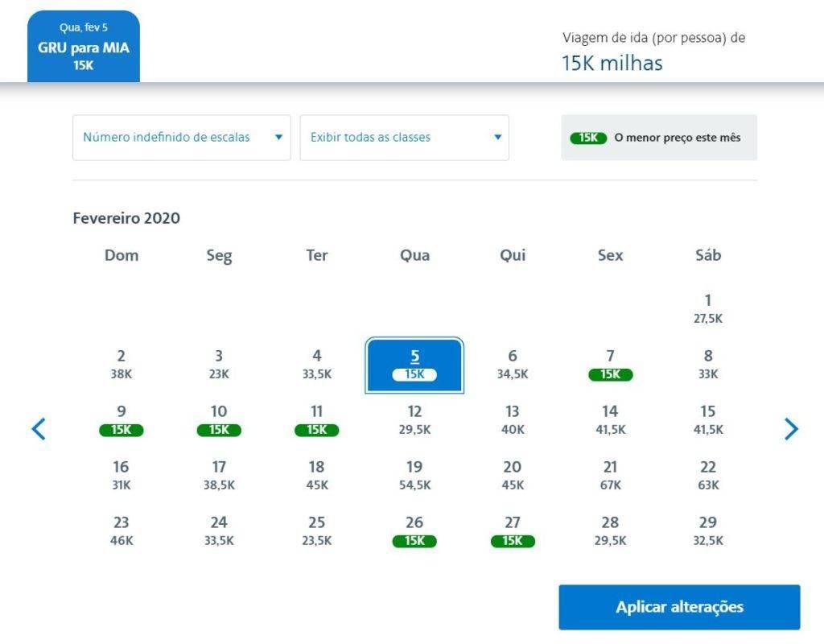Select February 1 priced 27,5K
Image resolution: width=824 pixels, height=644 pixels.
click(708, 309)
